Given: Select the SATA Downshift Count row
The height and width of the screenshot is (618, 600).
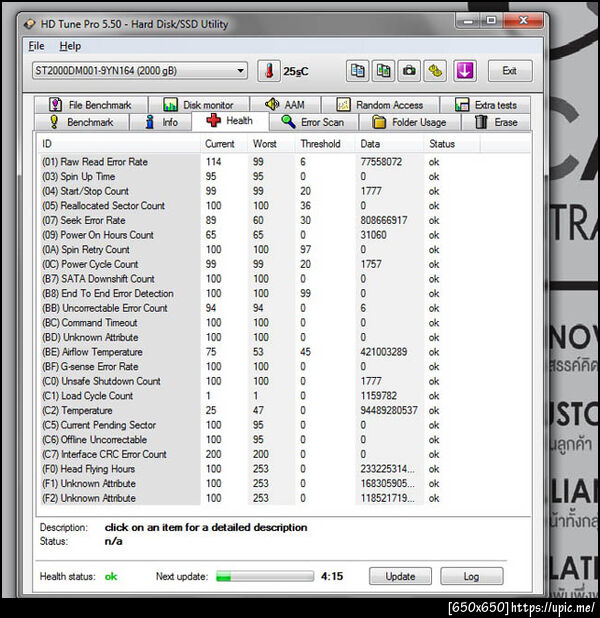Looking at the screenshot, I should click(x=260, y=279).
